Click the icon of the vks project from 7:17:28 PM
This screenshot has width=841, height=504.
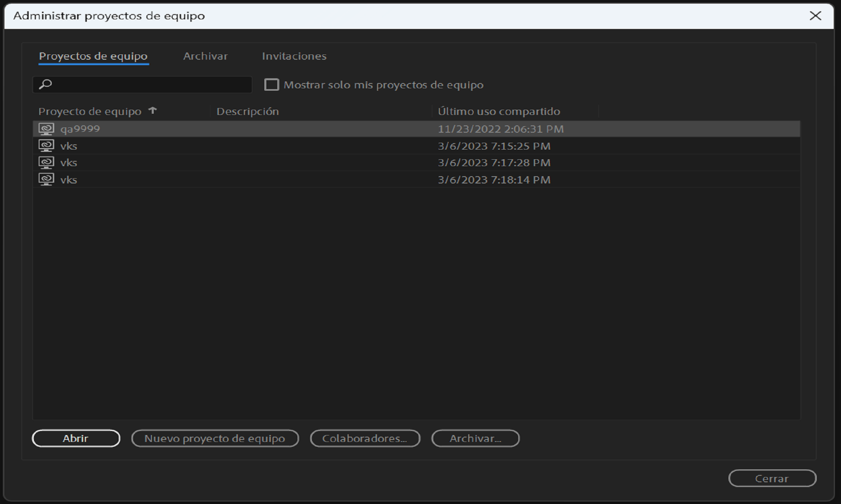[46, 162]
